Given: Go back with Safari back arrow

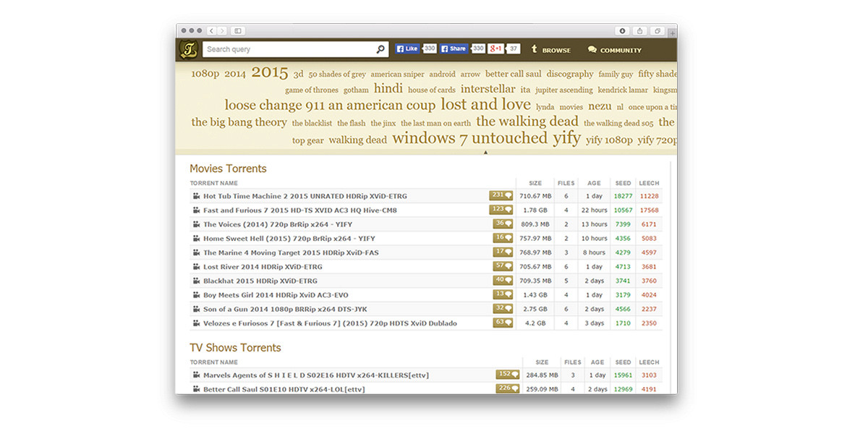Looking at the screenshot, I should 211,31.
